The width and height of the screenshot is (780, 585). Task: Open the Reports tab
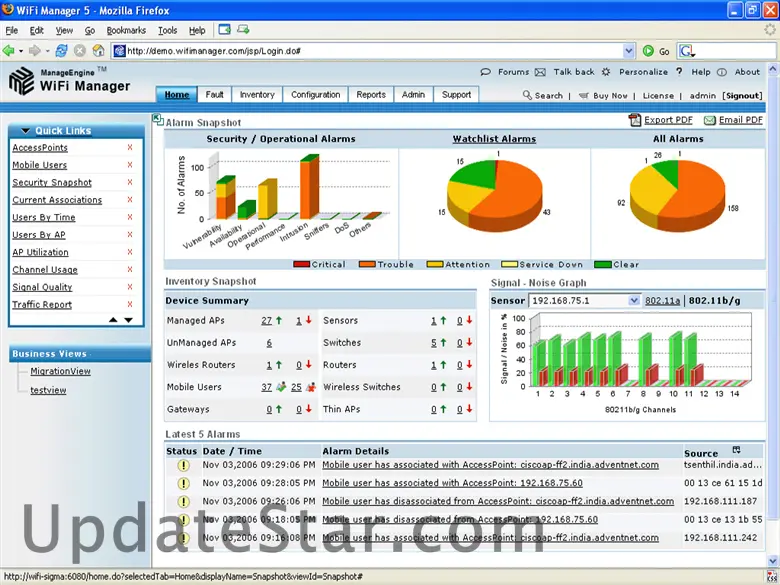pos(371,95)
